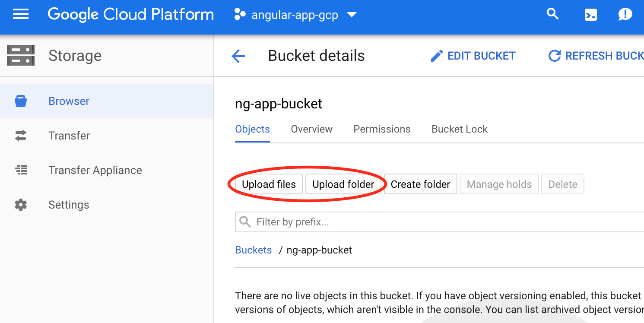Open Transfer Appliance from the sidebar
This screenshot has height=323, width=644.
point(95,170)
